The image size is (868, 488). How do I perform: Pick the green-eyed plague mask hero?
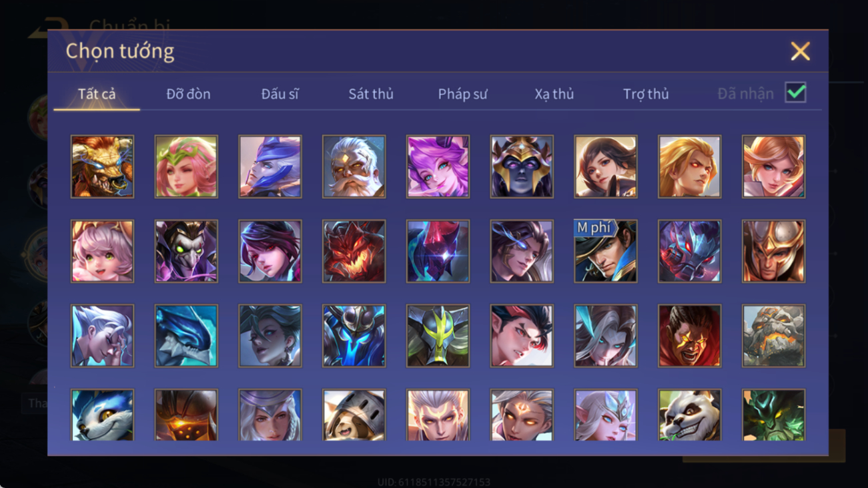(186, 251)
